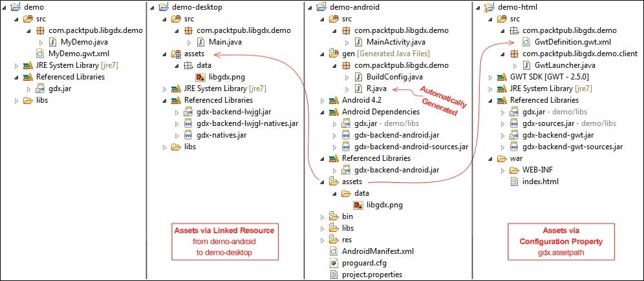644x281 pixels.
Task: Select data folder in demo-android assets
Action: (x=362, y=193)
